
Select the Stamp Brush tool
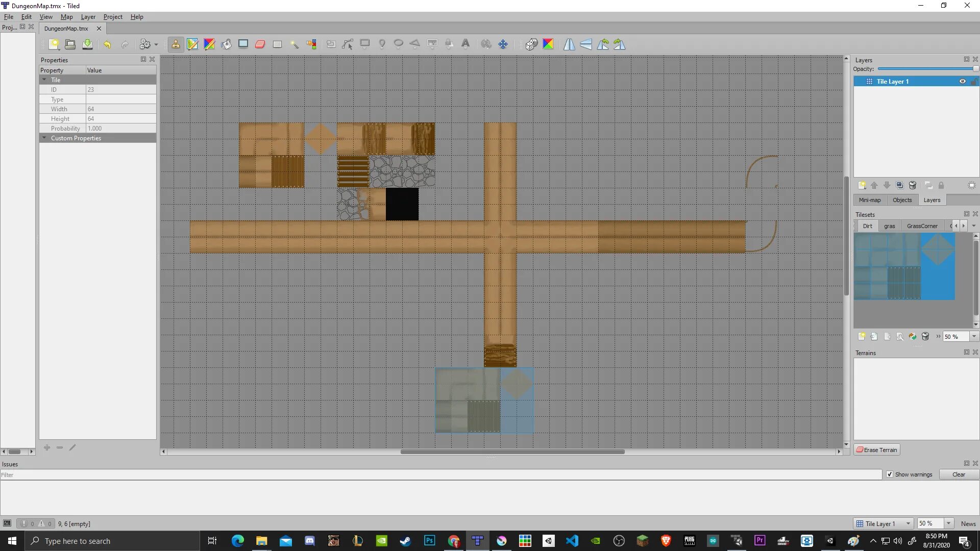tap(176, 44)
